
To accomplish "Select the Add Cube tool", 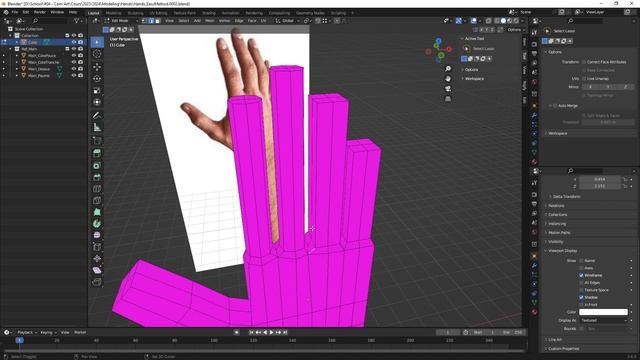I will pos(97,140).
